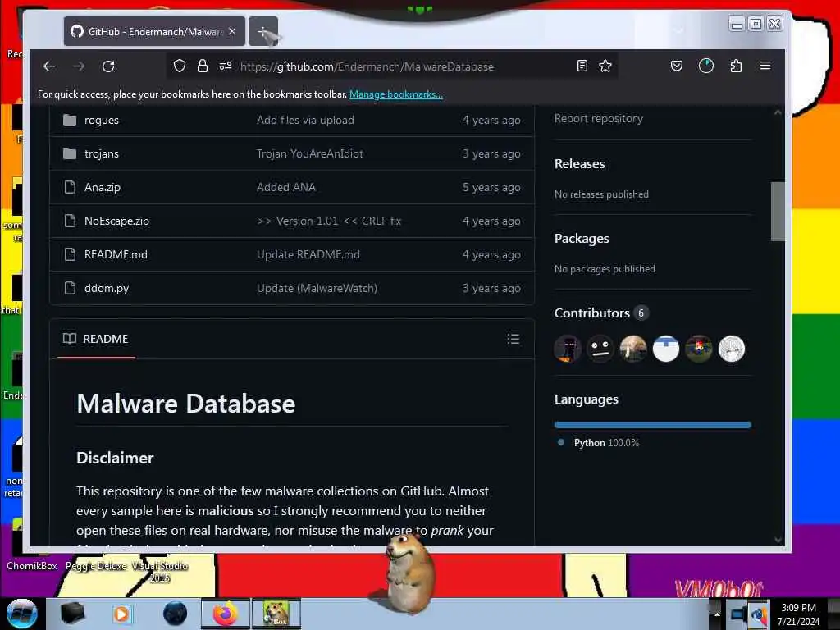840x630 pixels.
Task: Follow the Manage bookmarks link
Action: pyautogui.click(x=396, y=94)
